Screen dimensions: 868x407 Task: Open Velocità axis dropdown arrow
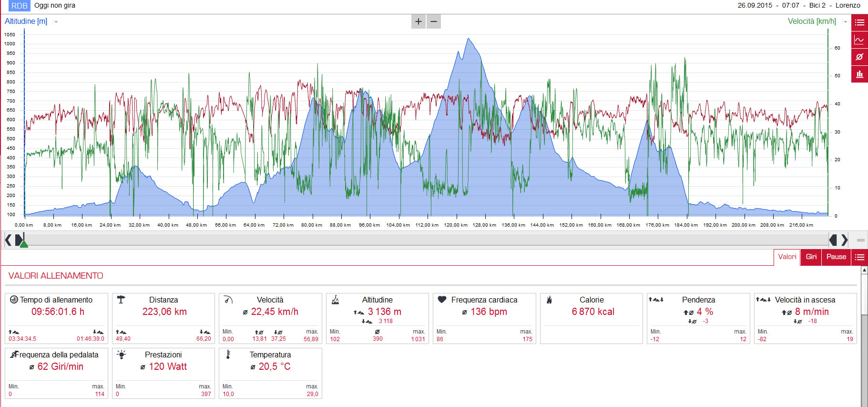845,22
